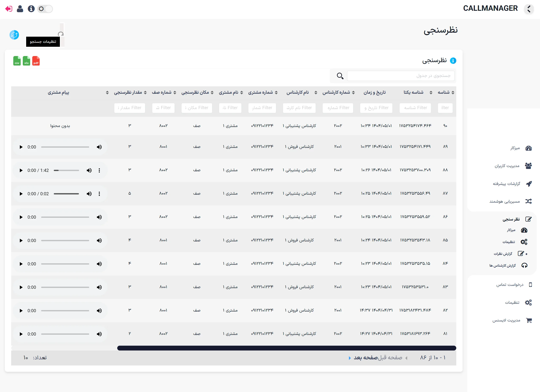
Task: Collapse the sidebar with chevron button
Action: point(529,9)
